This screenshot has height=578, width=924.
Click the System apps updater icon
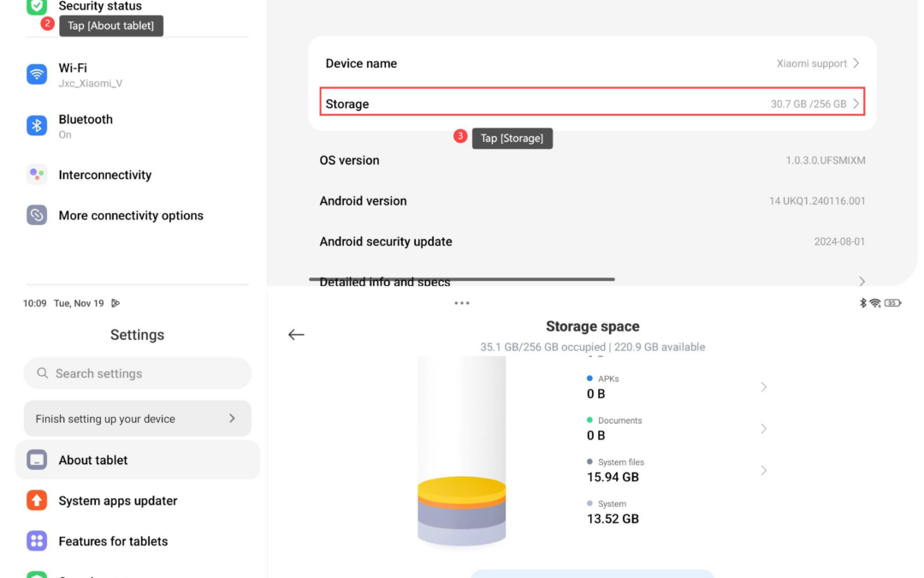(36, 500)
